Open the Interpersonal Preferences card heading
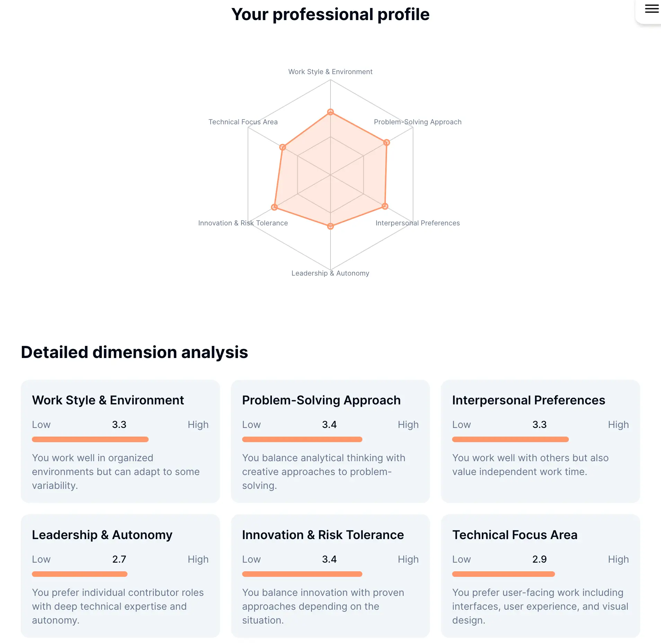661x644 pixels. pyautogui.click(x=528, y=400)
